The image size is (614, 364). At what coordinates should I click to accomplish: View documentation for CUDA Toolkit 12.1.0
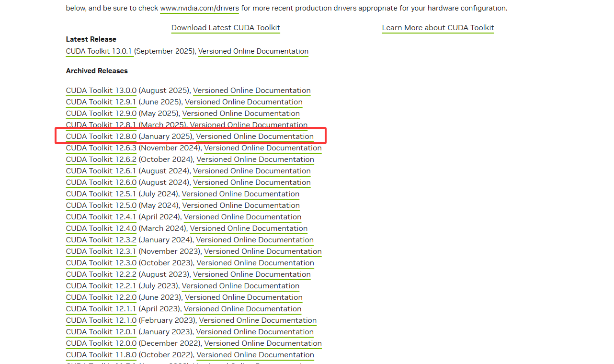(258, 320)
